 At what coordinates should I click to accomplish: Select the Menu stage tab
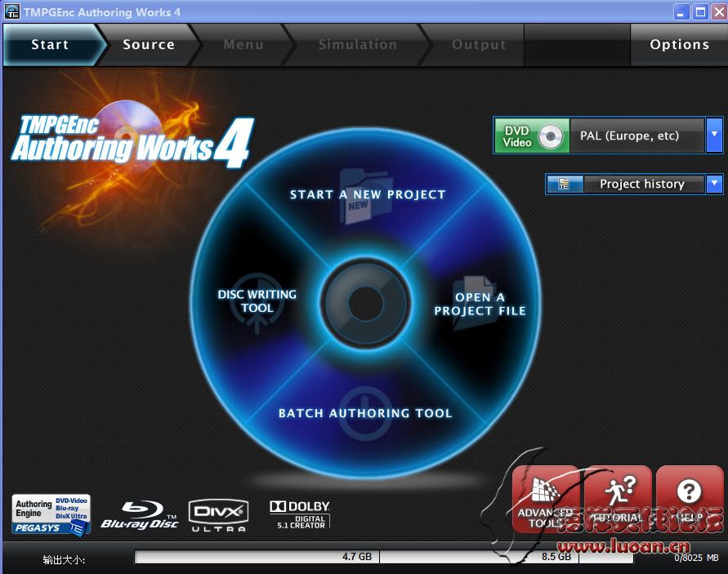coord(243,45)
